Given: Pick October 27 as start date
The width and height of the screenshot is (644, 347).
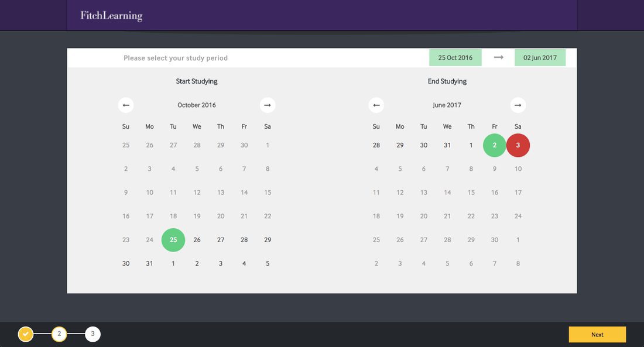Looking at the screenshot, I should pyautogui.click(x=221, y=240).
